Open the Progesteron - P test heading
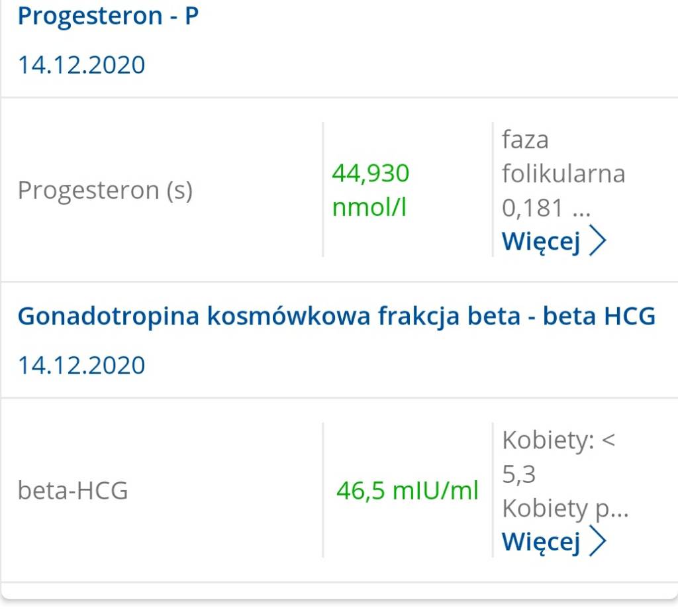This screenshot has width=678, height=616. 108,16
